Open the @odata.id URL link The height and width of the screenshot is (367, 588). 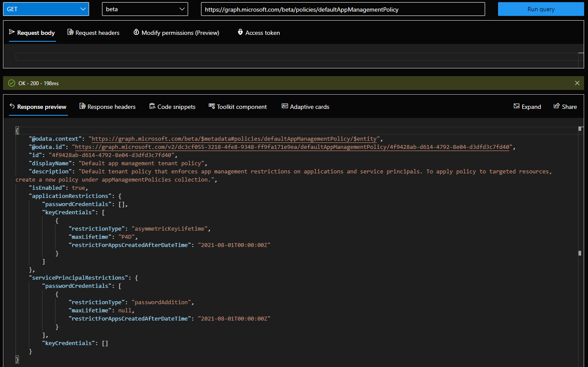[293, 147]
